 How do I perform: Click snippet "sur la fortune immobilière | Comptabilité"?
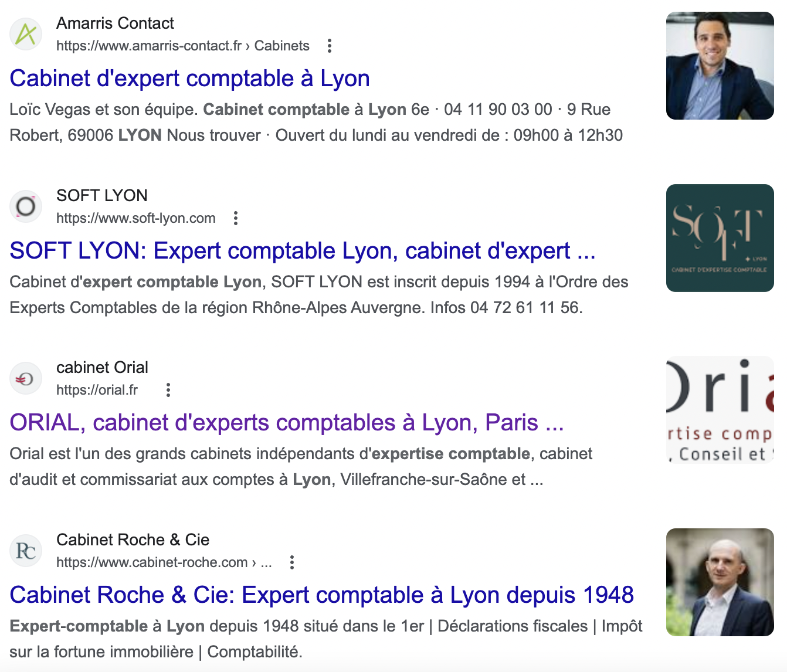click(155, 652)
